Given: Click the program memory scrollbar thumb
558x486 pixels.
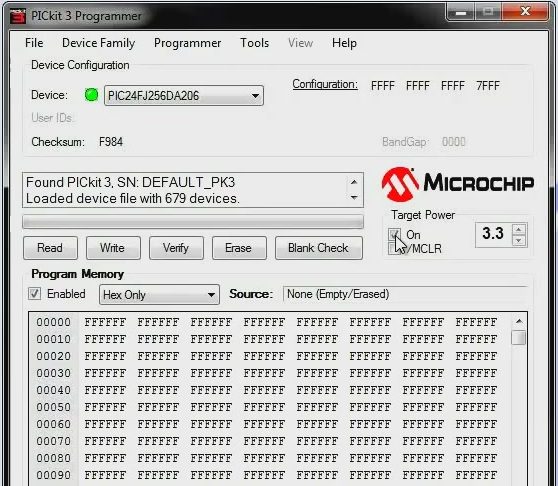Looking at the screenshot, I should pyautogui.click(x=518, y=338).
